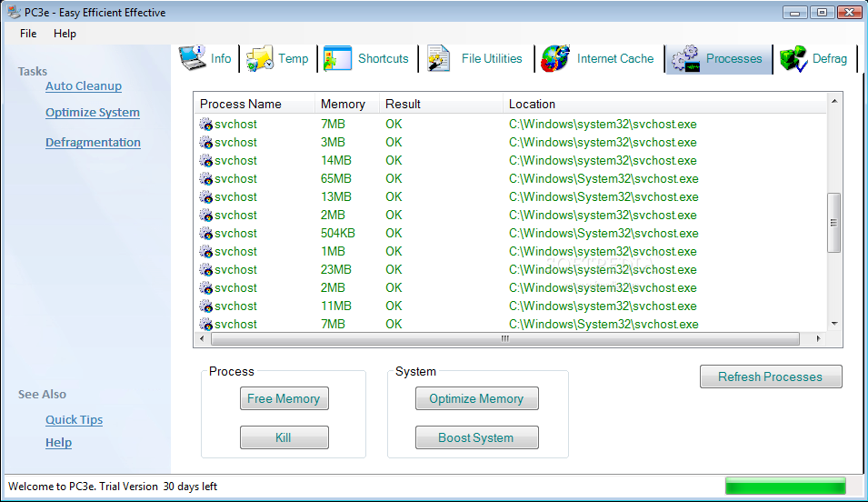
Task: Click the horizontal scrollbar thumb
Action: (504, 338)
